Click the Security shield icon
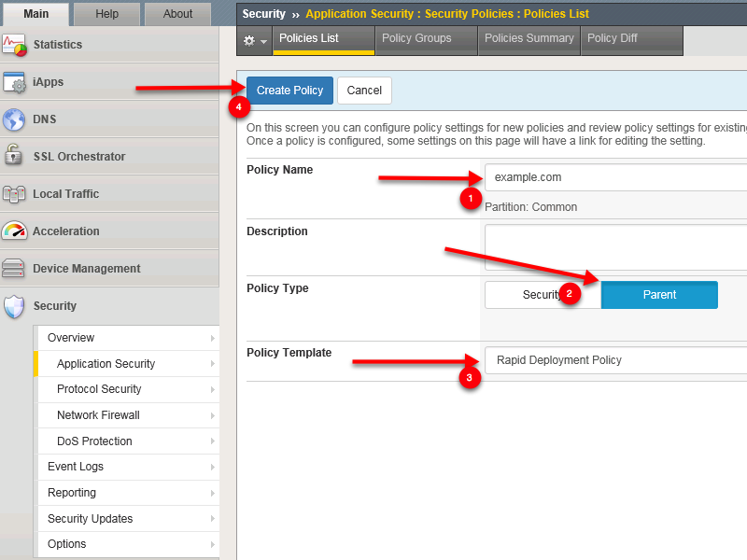Image resolution: width=747 pixels, height=560 pixels. click(x=14, y=306)
